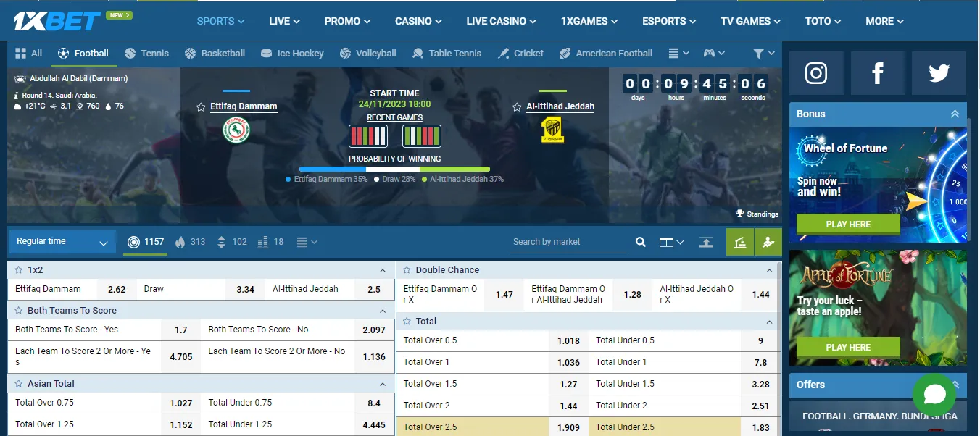Open the Regular time dropdown

[62, 241]
